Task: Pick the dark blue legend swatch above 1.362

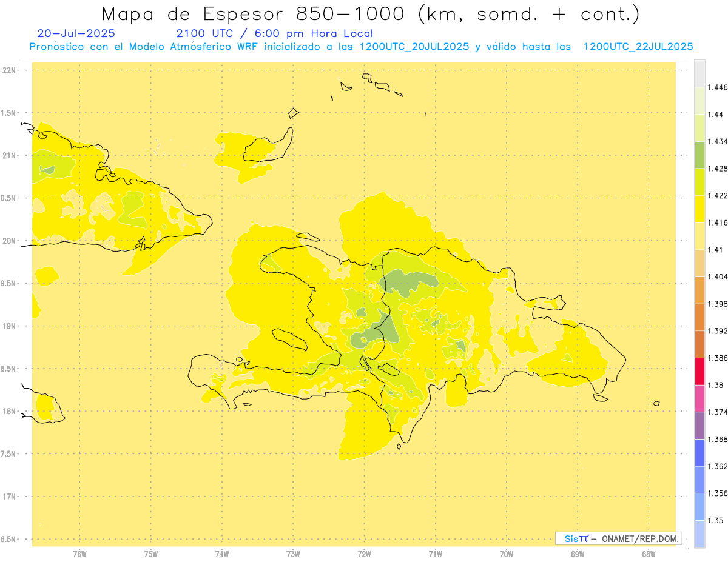Action: 699,452
